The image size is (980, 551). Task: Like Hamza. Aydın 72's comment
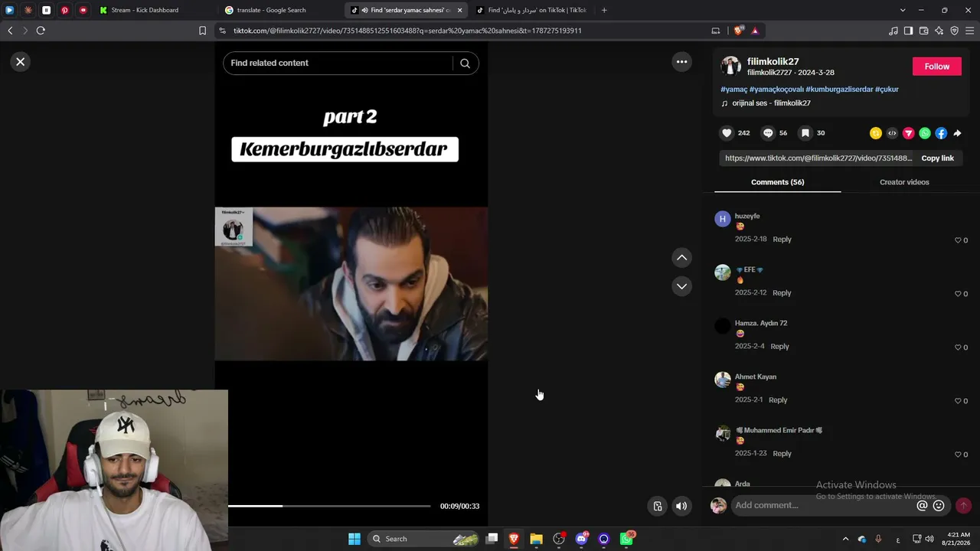[x=957, y=347]
